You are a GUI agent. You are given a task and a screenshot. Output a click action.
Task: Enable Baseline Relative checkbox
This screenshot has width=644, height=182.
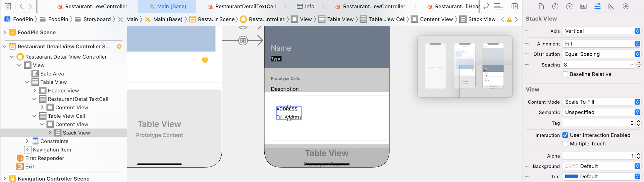coord(565,74)
